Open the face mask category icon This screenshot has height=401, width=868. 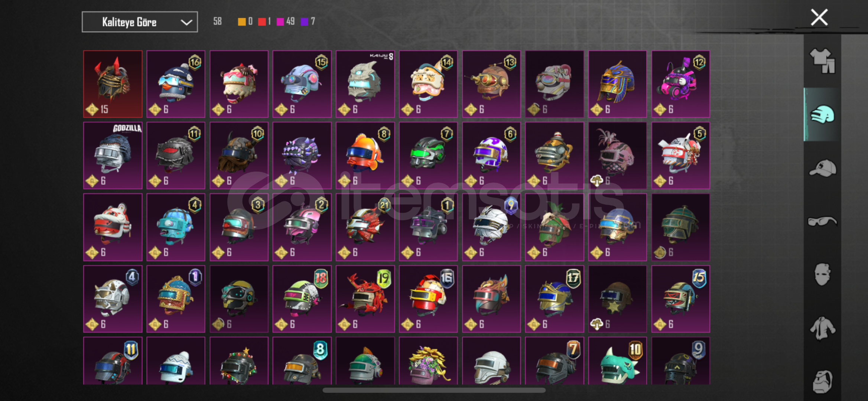click(x=822, y=274)
